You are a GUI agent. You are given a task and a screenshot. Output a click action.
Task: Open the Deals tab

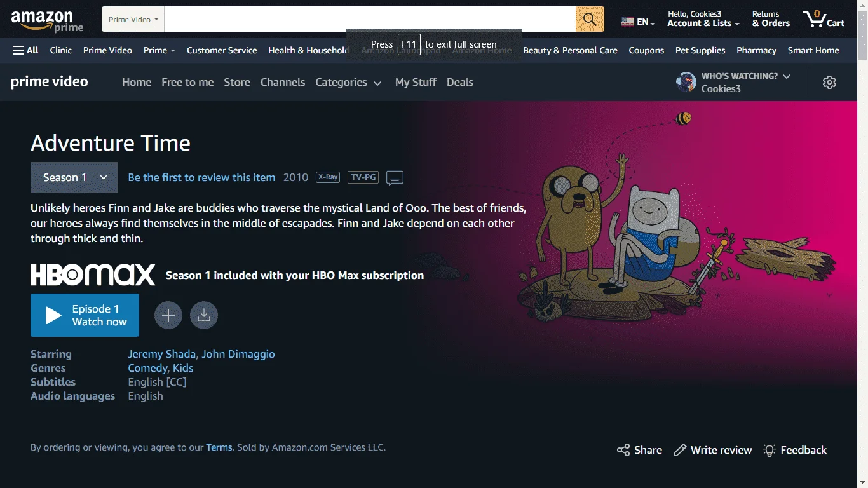(x=460, y=82)
